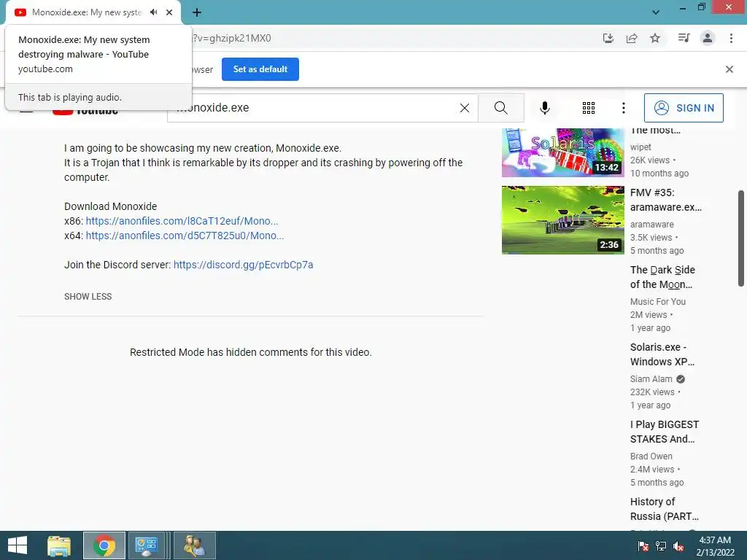Open the x86 anonfiles download link
Image resolution: width=747 pixels, height=560 pixels.
click(182, 221)
